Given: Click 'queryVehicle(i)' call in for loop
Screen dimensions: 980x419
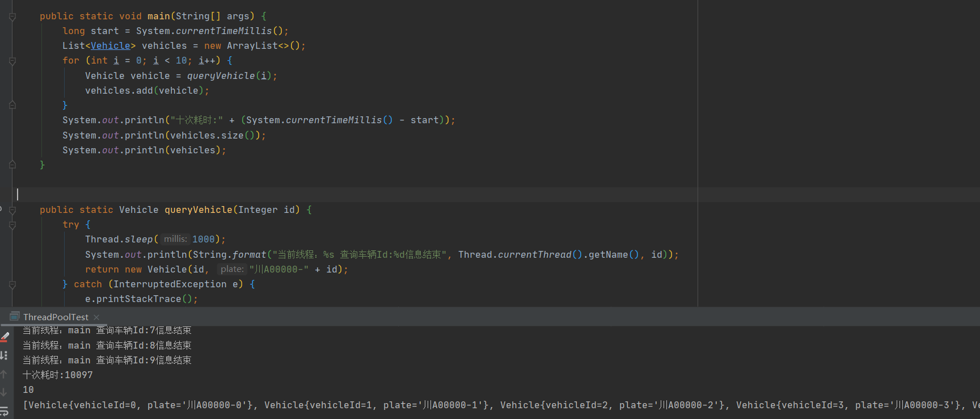Looking at the screenshot, I should [230, 76].
